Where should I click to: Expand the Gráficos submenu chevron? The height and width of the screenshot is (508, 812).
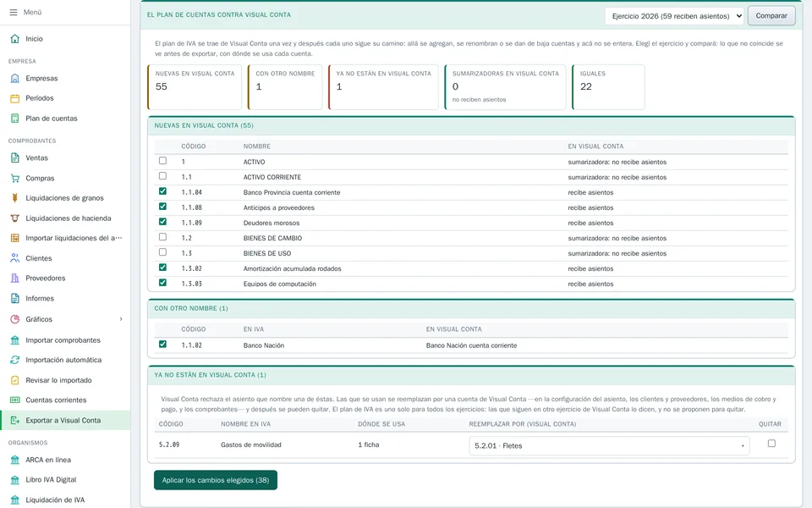pos(121,319)
